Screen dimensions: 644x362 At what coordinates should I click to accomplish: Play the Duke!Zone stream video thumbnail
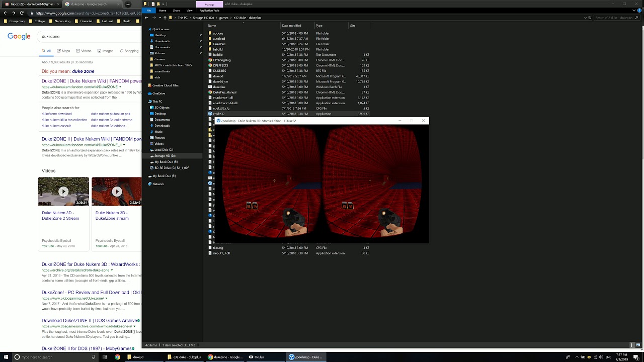(117, 192)
